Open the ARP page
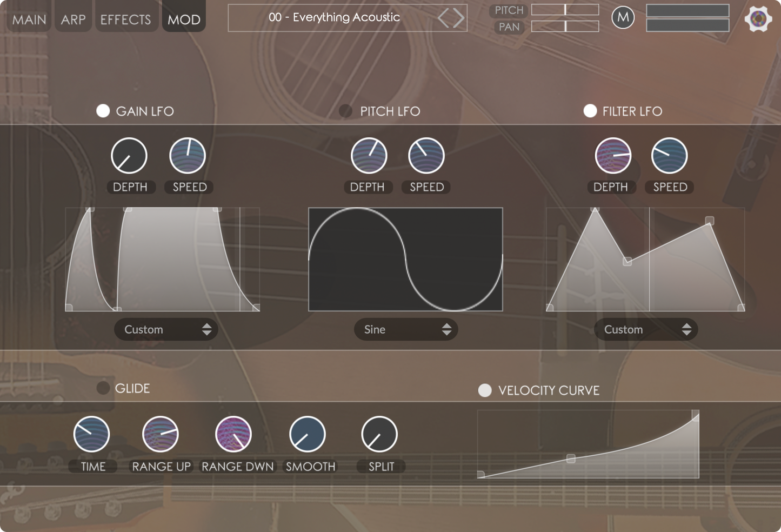781x532 pixels. coord(73,19)
